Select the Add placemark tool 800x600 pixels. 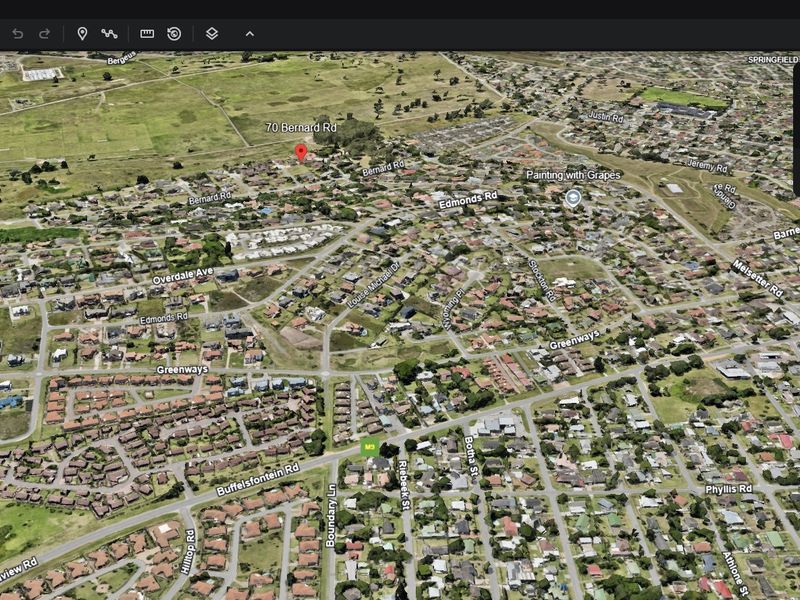[82, 33]
